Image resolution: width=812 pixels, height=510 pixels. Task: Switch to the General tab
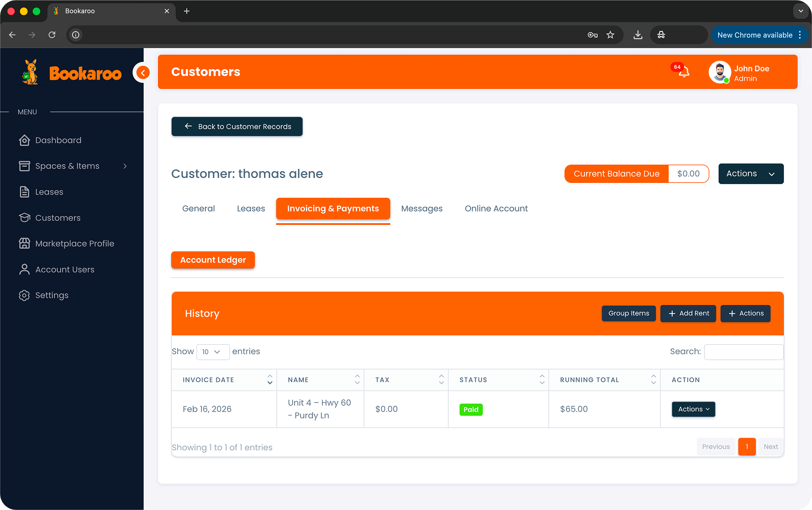pos(198,209)
